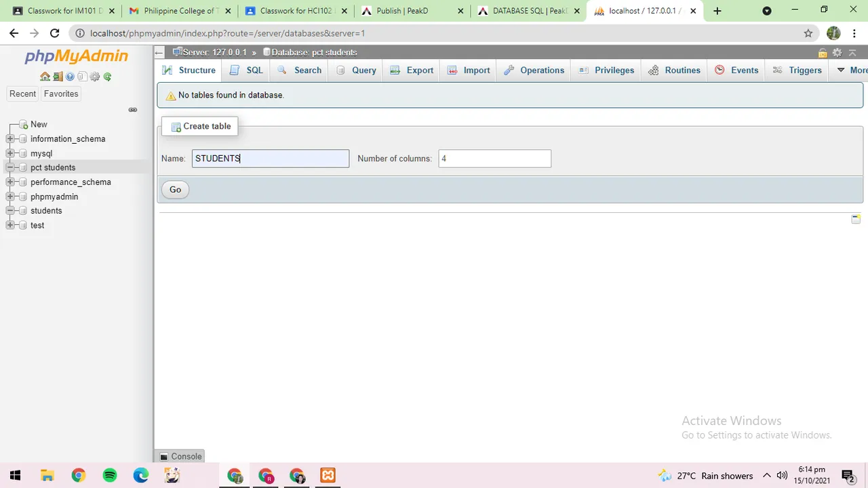
Task: Open File Explorer from taskbar
Action: click(47, 475)
